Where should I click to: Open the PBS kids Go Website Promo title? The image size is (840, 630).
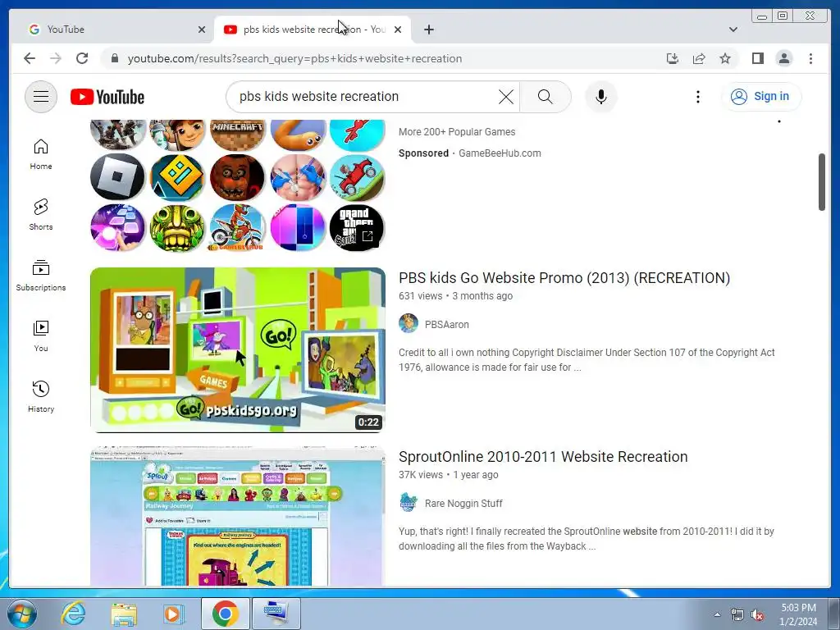(564, 278)
